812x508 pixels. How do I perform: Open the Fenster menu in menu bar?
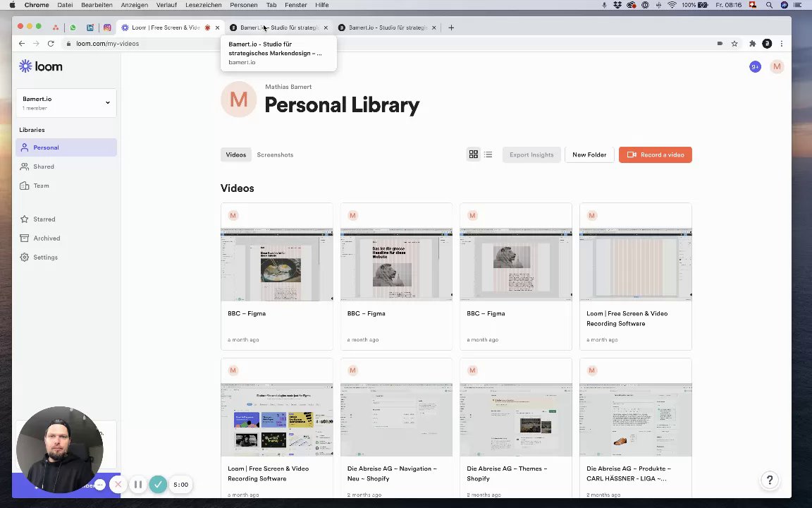[x=296, y=5]
